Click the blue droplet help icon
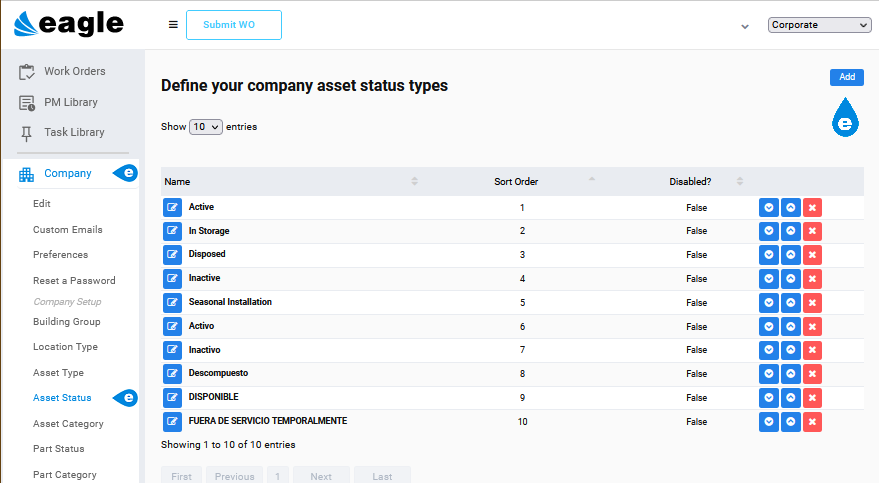This screenshot has width=879, height=483. (x=845, y=118)
